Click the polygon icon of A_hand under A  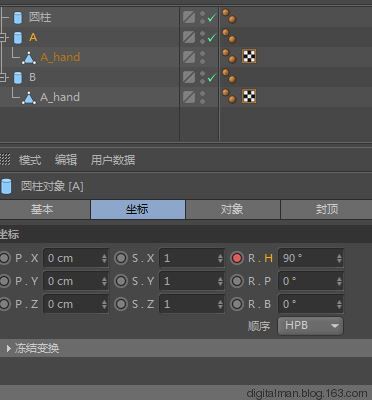tap(29, 58)
